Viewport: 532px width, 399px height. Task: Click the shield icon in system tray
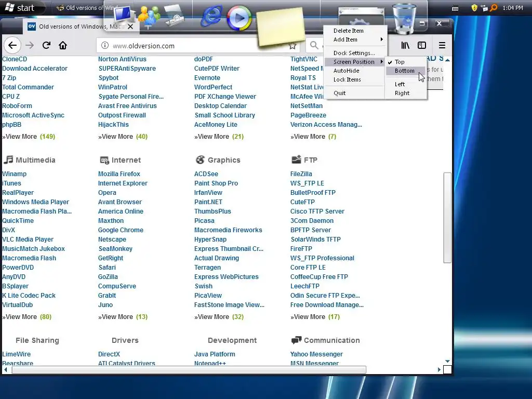point(474,8)
